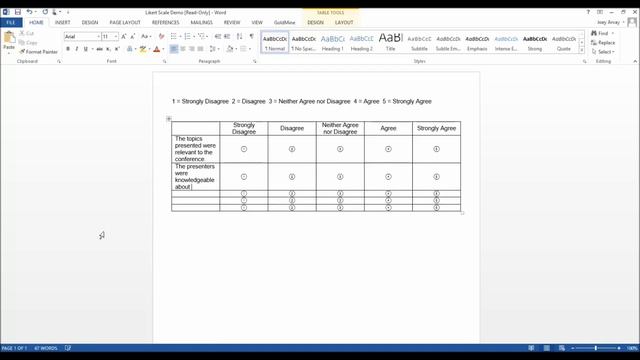
Task: Apply the Title style
Action: coord(391,42)
